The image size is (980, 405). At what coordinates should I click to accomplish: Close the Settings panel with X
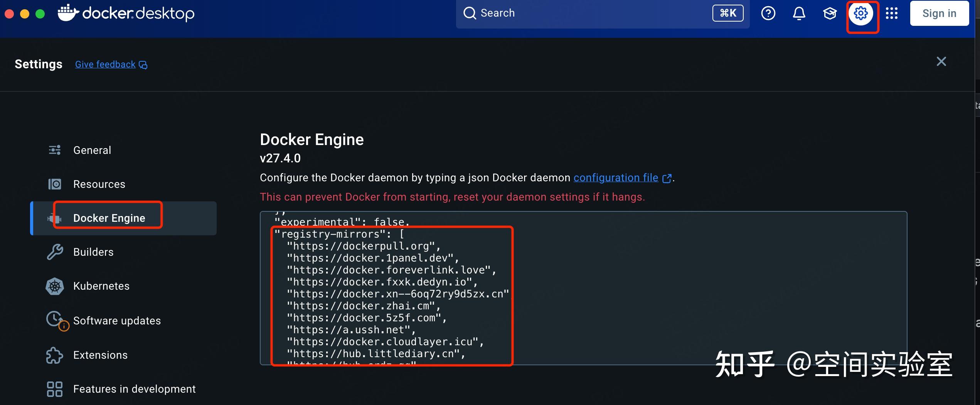(941, 62)
